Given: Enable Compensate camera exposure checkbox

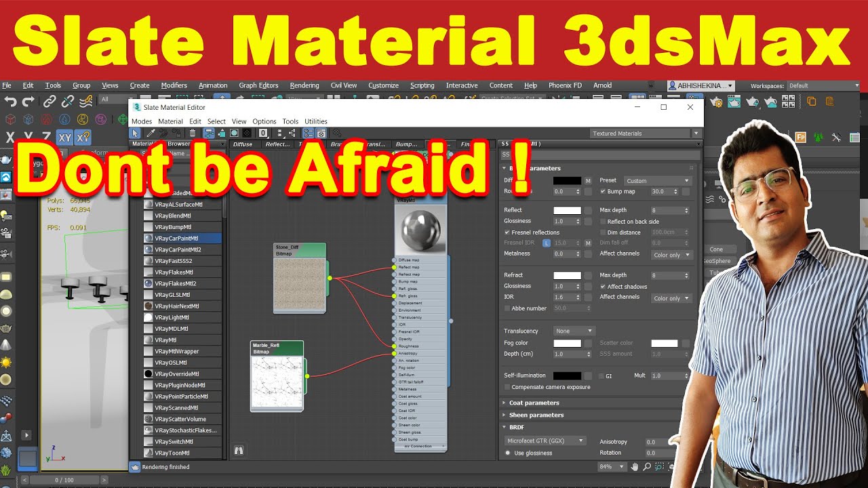Looking at the screenshot, I should point(507,387).
